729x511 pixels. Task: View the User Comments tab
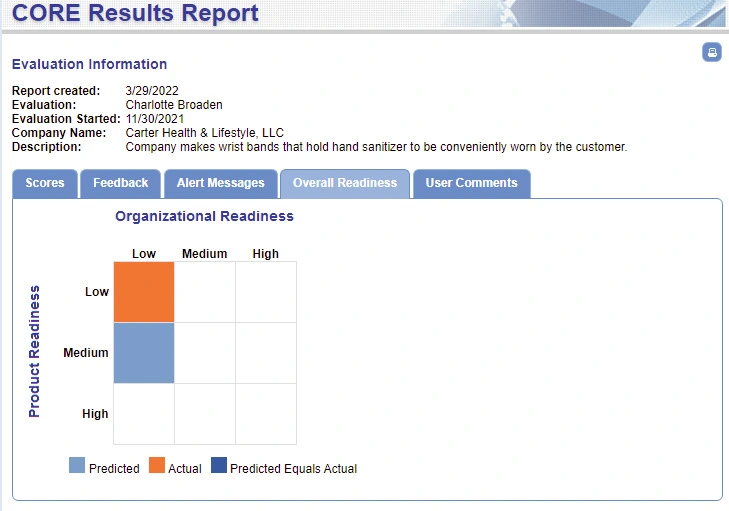(x=471, y=183)
